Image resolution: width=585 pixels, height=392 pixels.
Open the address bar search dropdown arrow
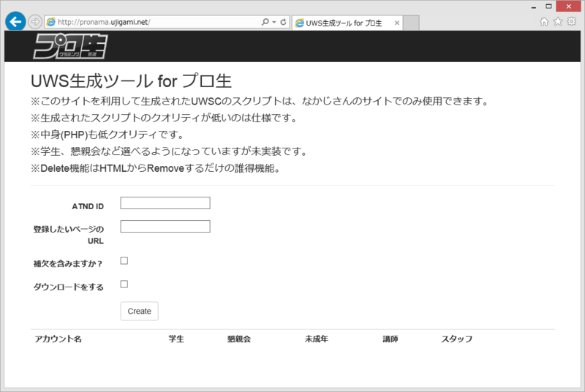point(273,22)
